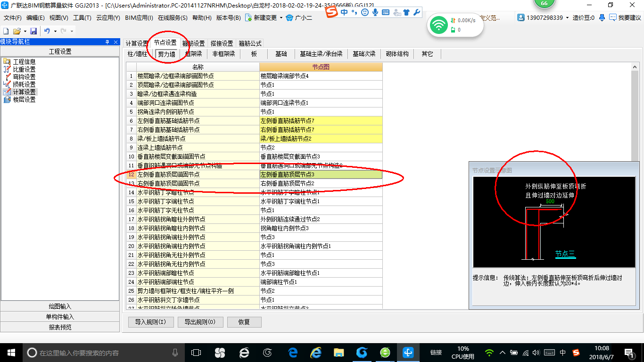Screen dimensions: 644x362
Task: Open the 单构件输入 module section
Action: point(60,317)
